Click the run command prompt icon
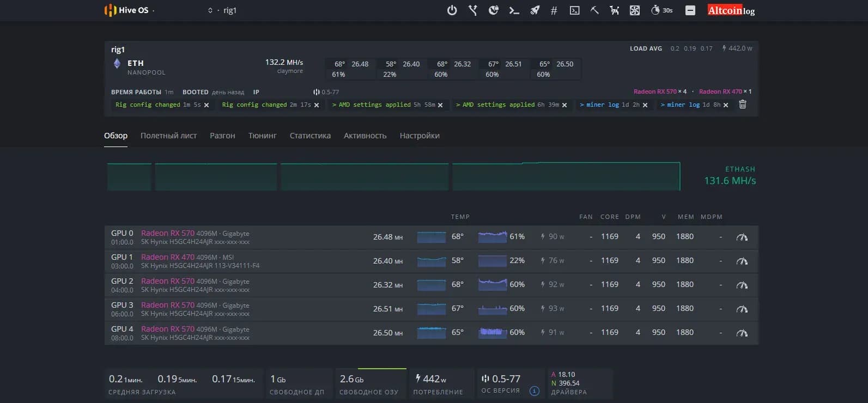The image size is (868, 403). tap(514, 10)
